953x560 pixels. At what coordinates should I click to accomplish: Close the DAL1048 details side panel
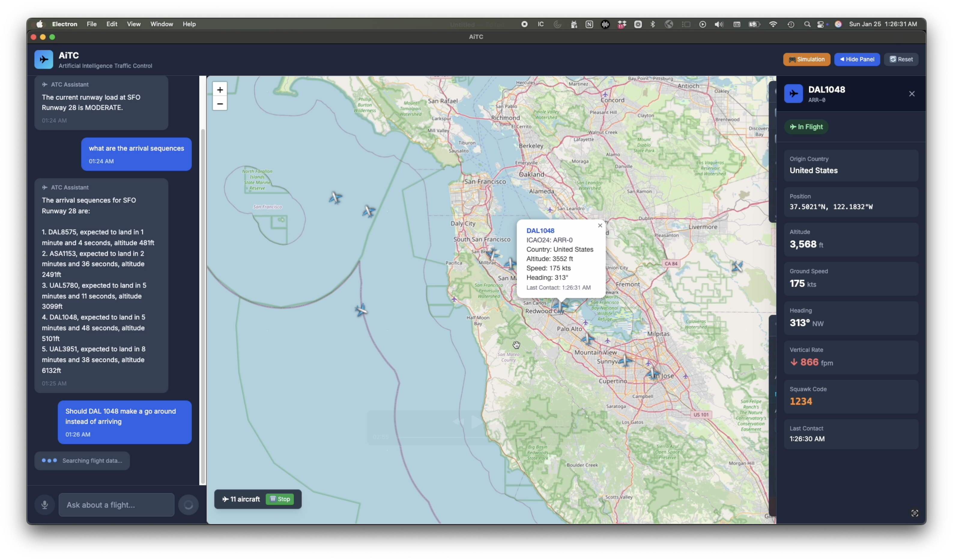tap(912, 94)
